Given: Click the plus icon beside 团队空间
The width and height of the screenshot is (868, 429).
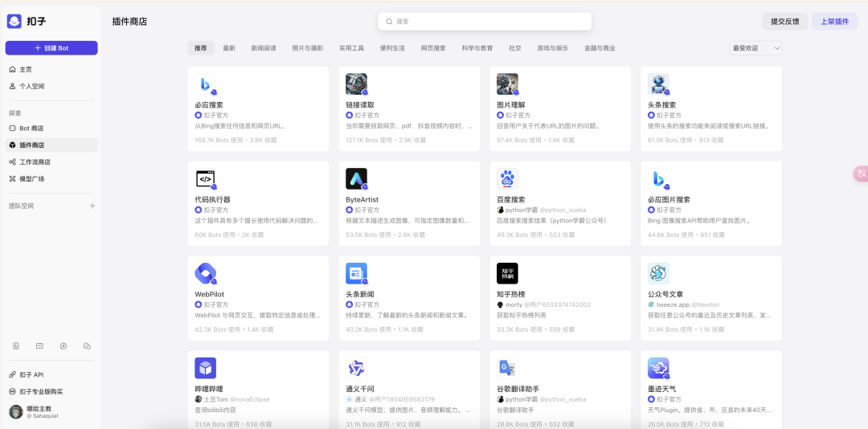Looking at the screenshot, I should [92, 206].
